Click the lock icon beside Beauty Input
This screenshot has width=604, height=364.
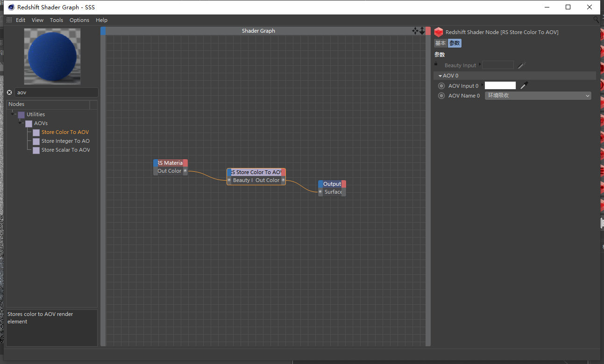(x=436, y=63)
